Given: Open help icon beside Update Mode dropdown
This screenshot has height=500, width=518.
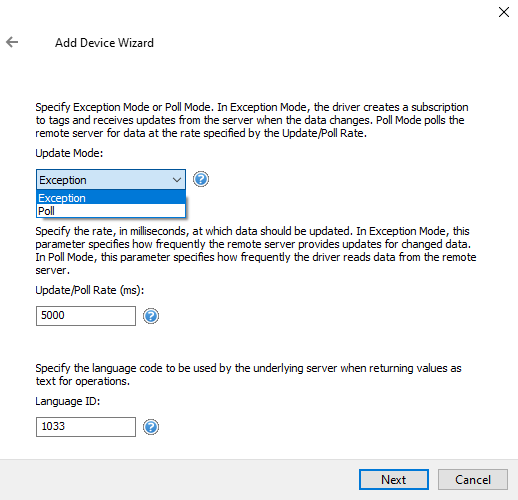Looking at the screenshot, I should 201,179.
